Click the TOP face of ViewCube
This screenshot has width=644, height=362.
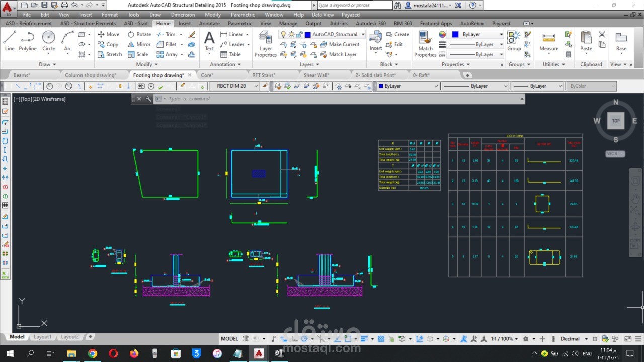pyautogui.click(x=616, y=121)
